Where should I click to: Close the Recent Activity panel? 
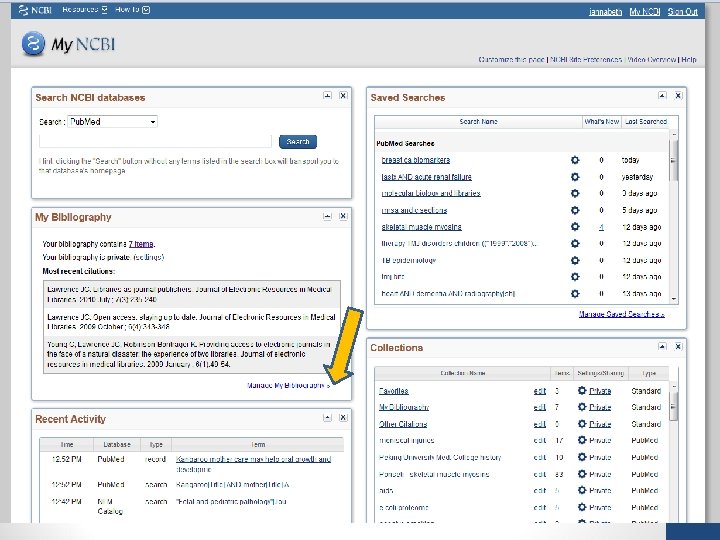point(343,418)
